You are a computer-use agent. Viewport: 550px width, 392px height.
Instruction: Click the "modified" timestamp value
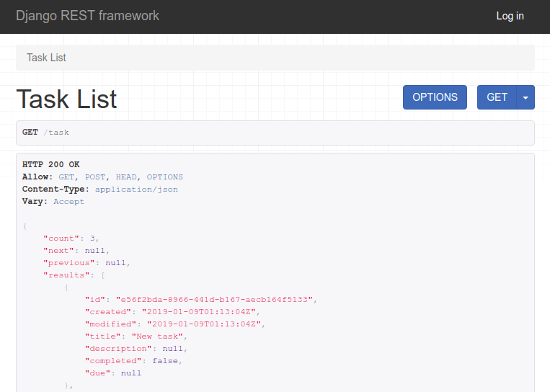coord(204,324)
